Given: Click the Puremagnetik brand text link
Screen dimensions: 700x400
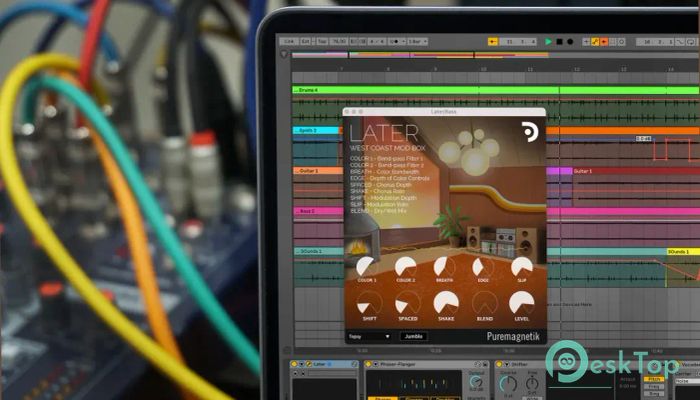Looking at the screenshot, I should point(513,337).
